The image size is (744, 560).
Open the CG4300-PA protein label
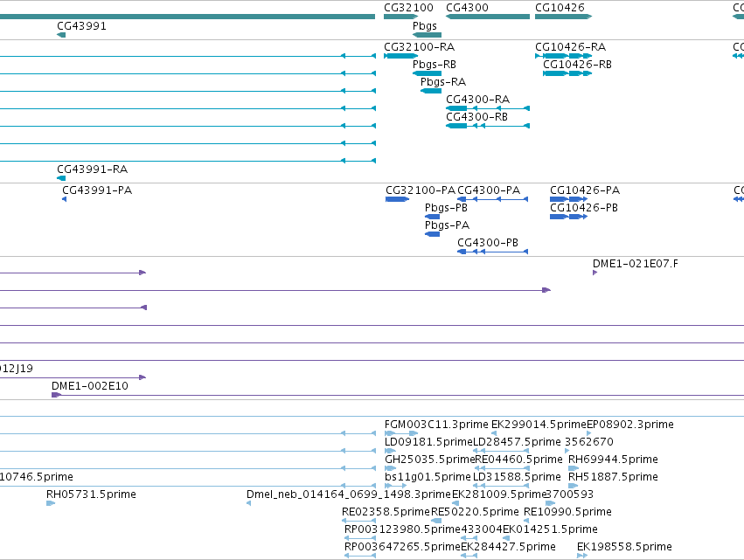(x=489, y=190)
